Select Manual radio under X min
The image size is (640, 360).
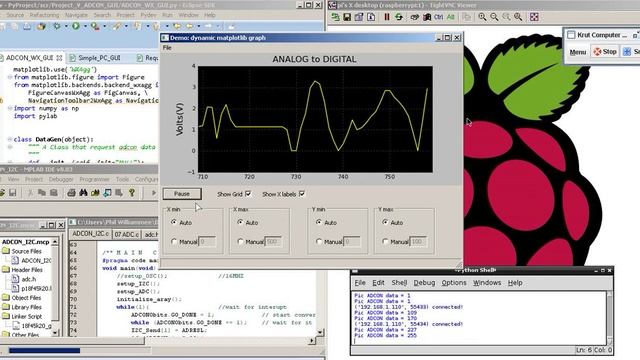click(x=174, y=242)
